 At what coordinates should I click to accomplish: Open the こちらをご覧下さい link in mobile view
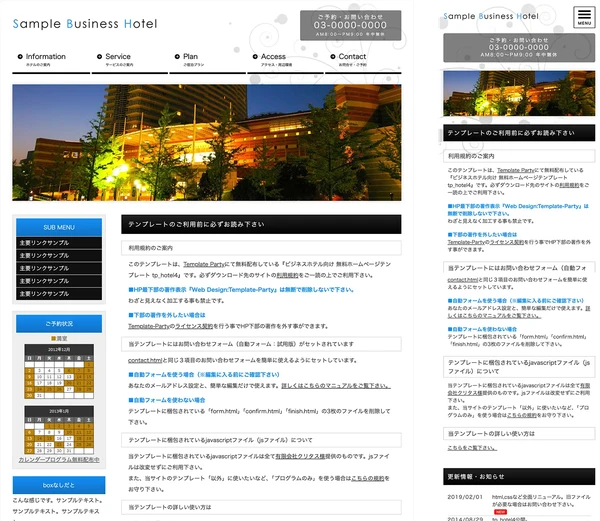click(x=472, y=448)
